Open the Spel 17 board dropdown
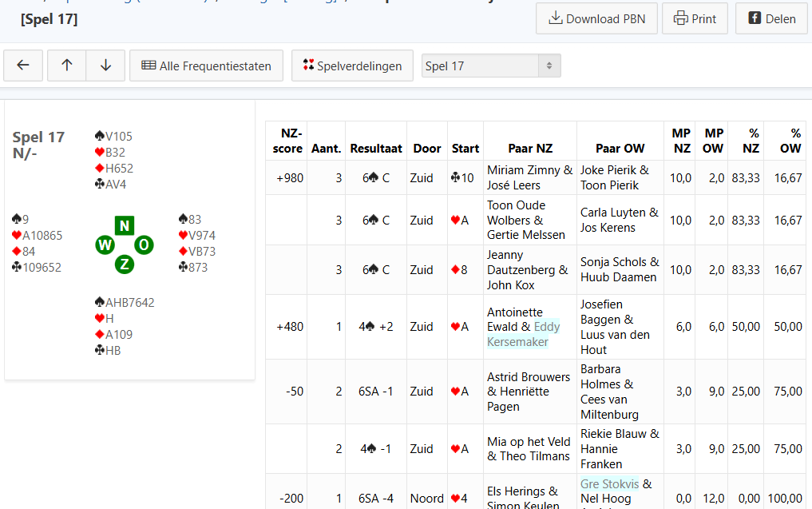 (x=491, y=66)
